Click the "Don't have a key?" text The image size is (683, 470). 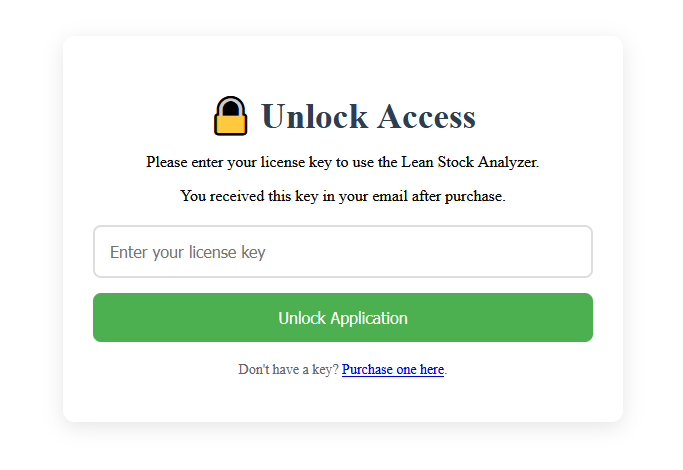pos(288,370)
